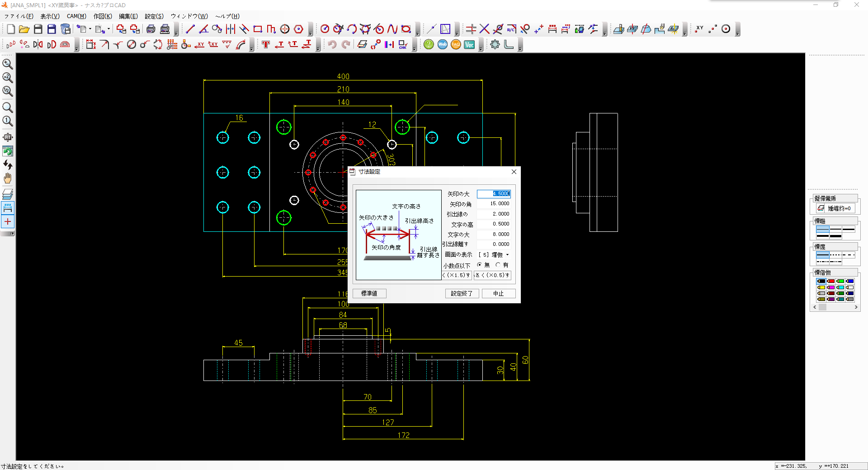Click the zoom in magnifier icon
Viewport: 868px width, 470px height.
tap(8, 64)
